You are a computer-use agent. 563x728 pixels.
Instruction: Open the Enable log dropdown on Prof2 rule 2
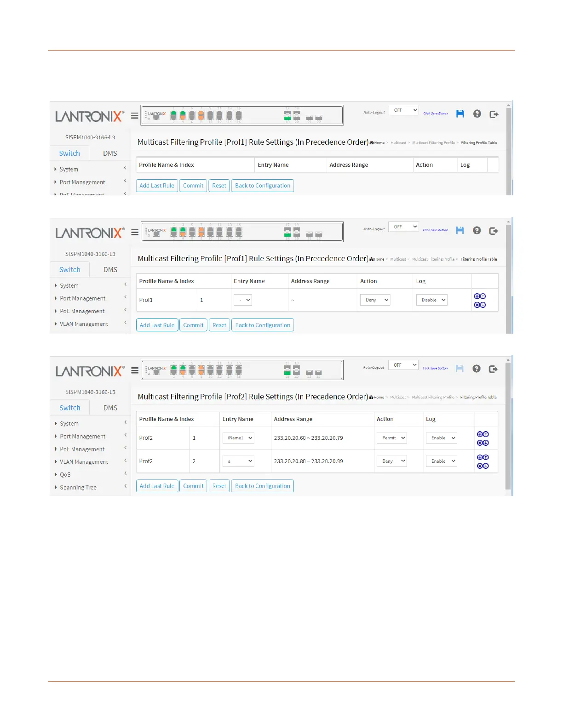click(441, 461)
